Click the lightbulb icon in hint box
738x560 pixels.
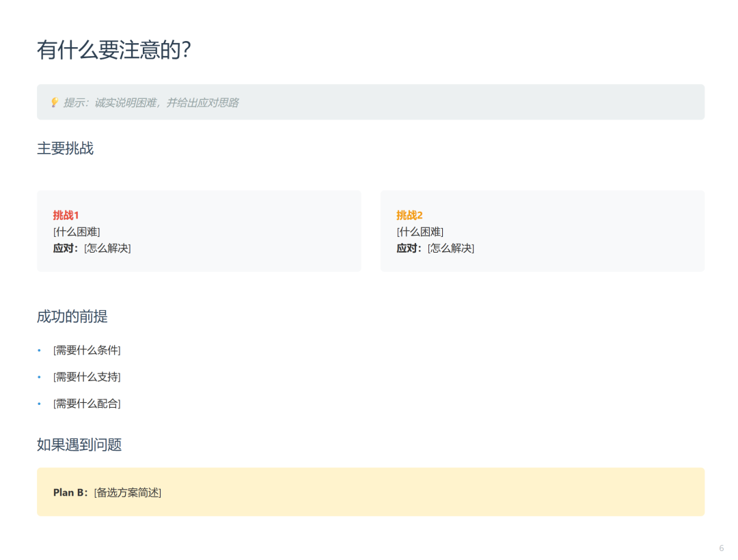tap(55, 102)
